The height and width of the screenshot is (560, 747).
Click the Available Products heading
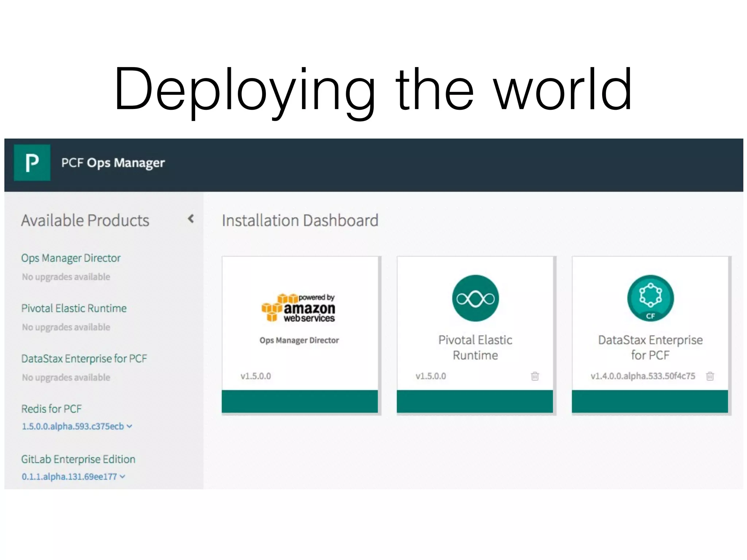85,221
